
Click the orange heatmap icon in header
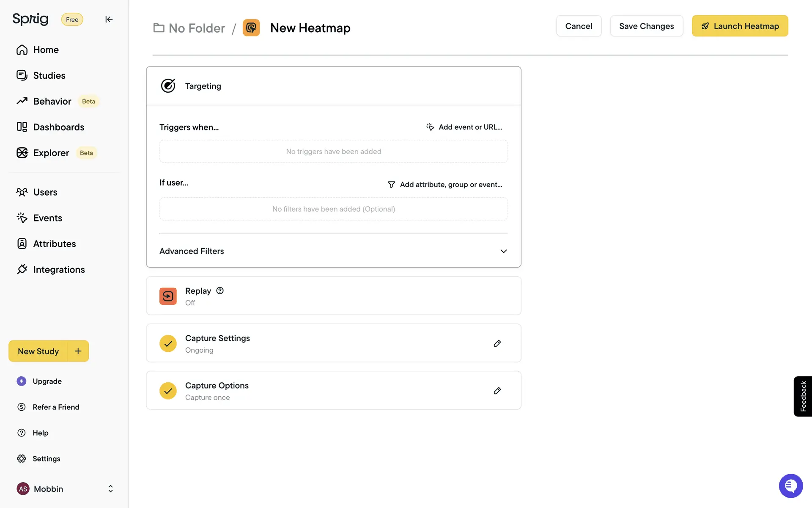point(251,28)
